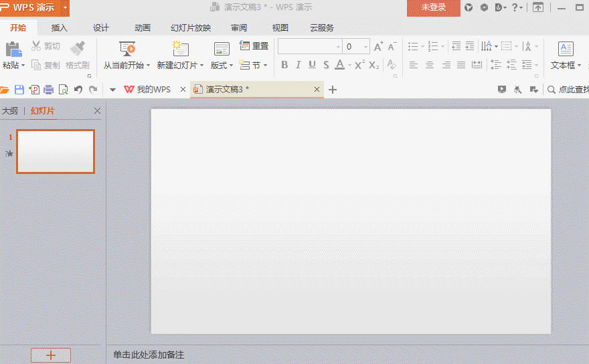Open the Design (设计) ribbon tab
Viewport: 589px width, 364px height.
coord(100,28)
